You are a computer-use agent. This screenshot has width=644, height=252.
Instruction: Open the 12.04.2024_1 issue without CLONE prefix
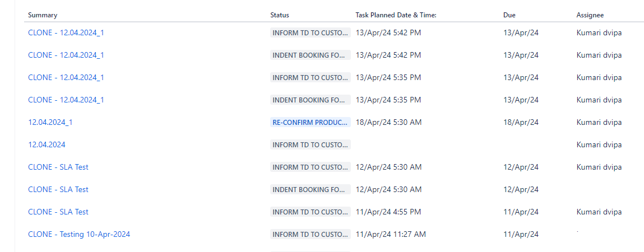point(50,122)
